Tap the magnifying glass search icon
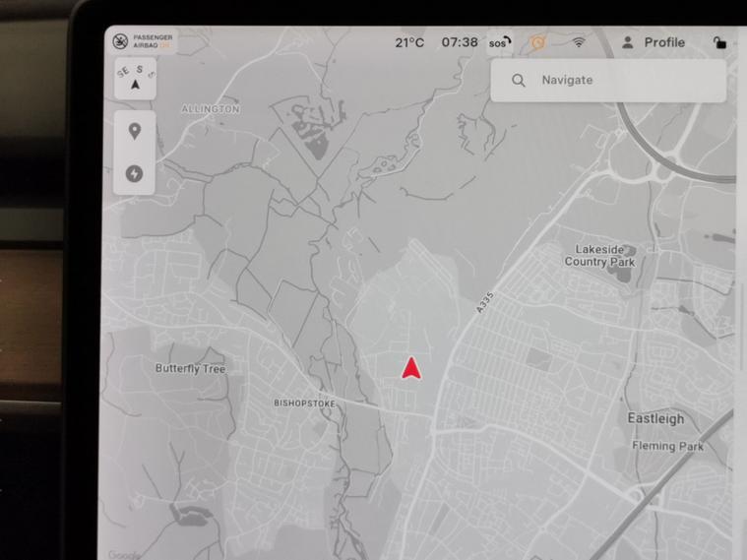This screenshot has height=560, width=747. 519,81
